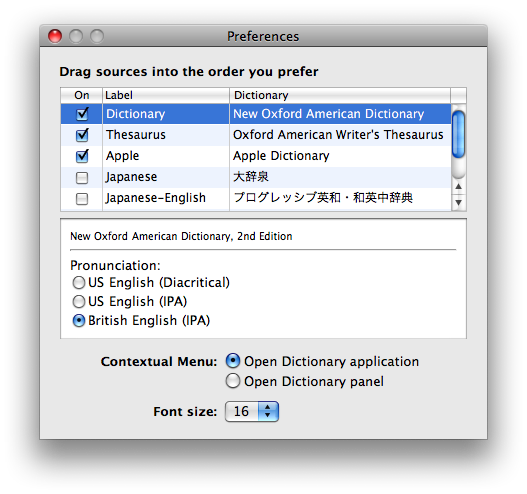Click the greyed minimize window button

pyautogui.click(x=76, y=36)
